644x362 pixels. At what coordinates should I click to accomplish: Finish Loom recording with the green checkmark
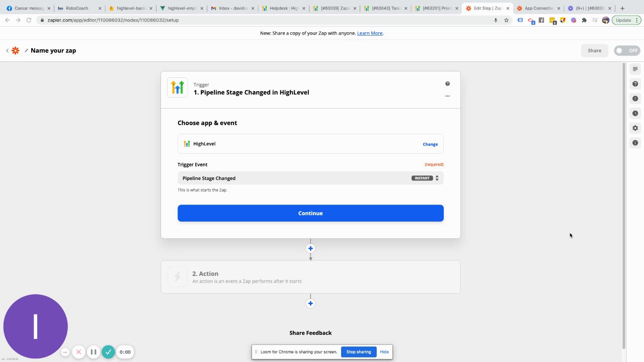tap(108, 352)
